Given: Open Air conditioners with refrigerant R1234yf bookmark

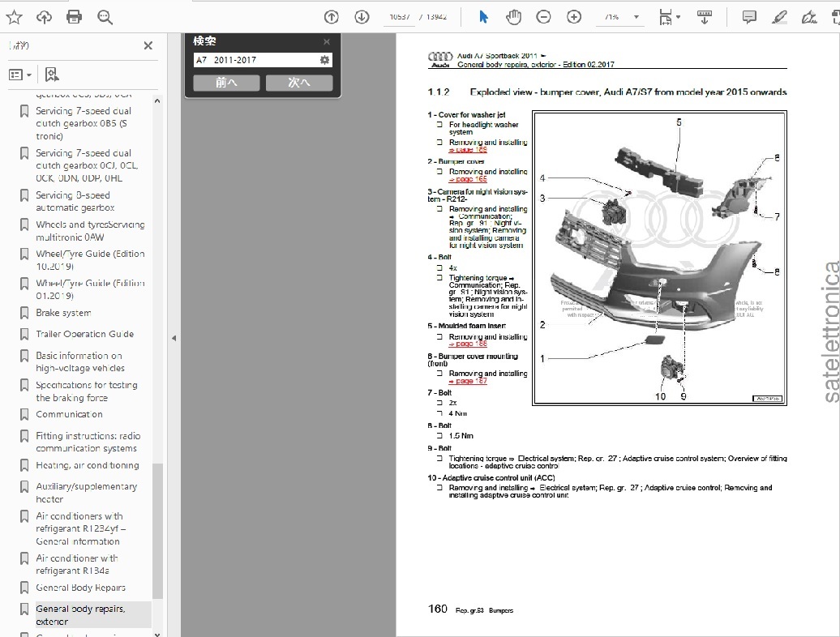Looking at the screenshot, I should tap(81, 528).
